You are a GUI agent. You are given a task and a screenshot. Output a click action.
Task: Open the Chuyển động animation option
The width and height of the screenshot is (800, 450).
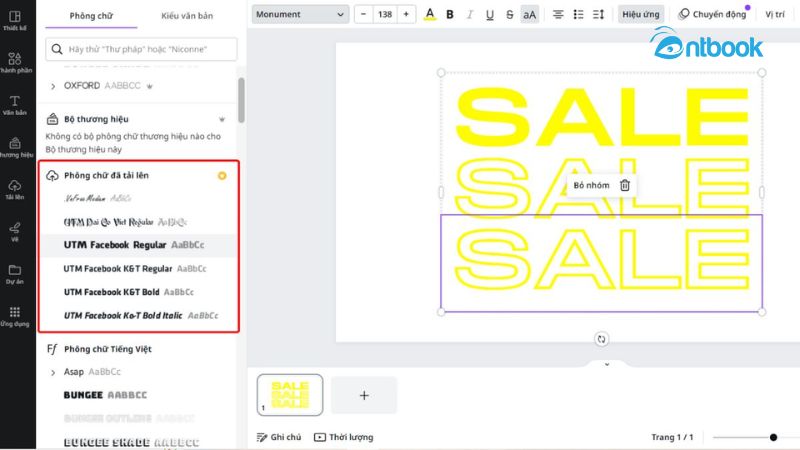click(x=714, y=14)
